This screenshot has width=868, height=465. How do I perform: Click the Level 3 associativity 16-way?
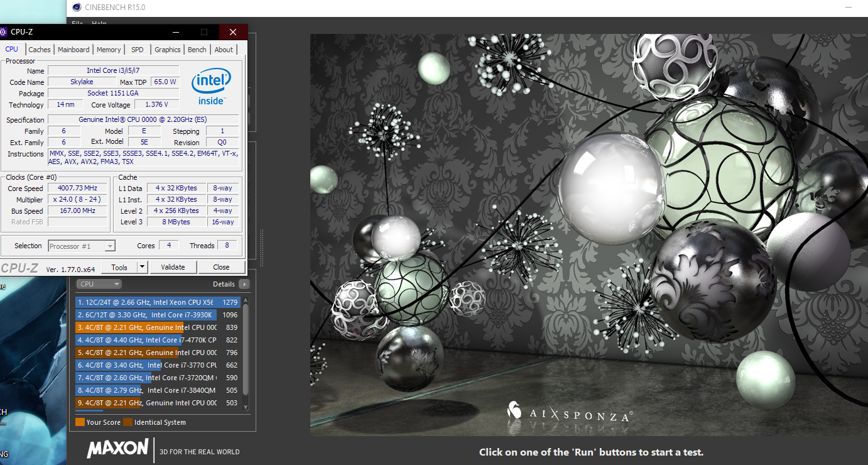point(223,222)
